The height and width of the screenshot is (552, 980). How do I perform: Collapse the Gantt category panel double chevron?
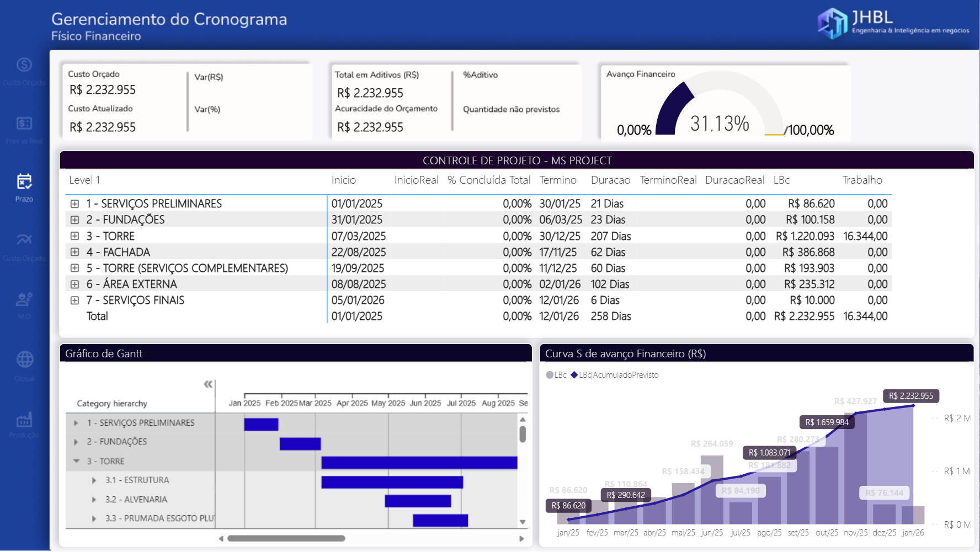pyautogui.click(x=208, y=384)
